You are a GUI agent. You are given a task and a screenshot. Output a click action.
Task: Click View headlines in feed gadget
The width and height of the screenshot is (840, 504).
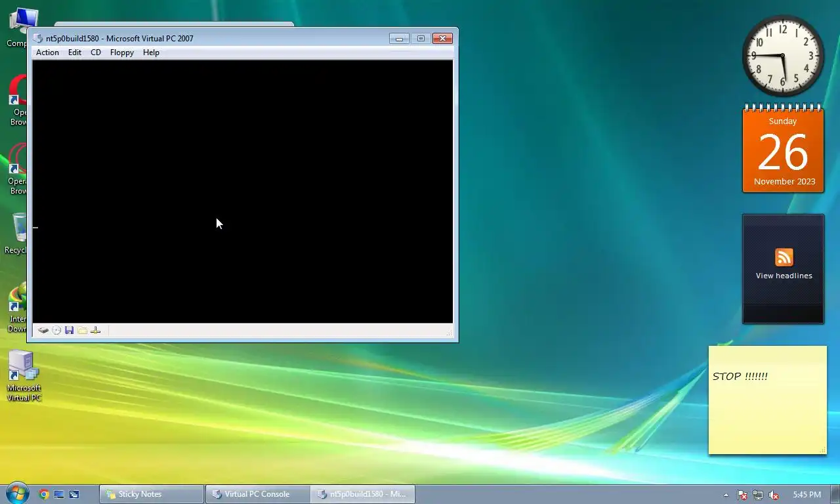(784, 276)
